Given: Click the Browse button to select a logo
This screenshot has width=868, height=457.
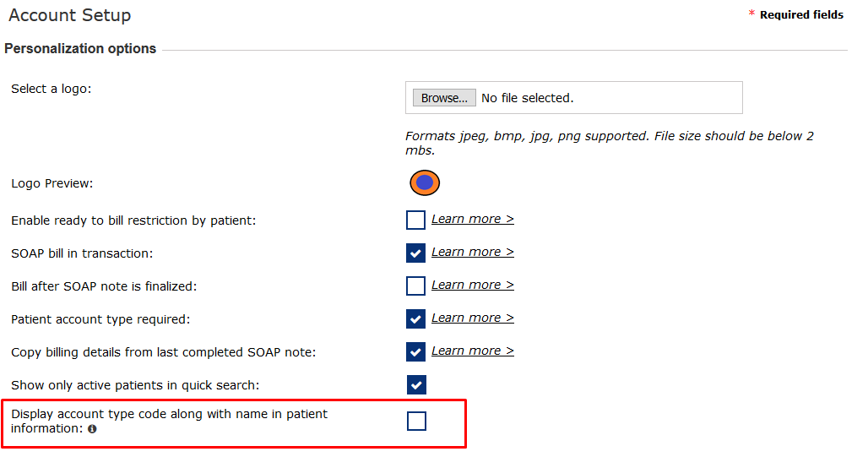Looking at the screenshot, I should 444,98.
